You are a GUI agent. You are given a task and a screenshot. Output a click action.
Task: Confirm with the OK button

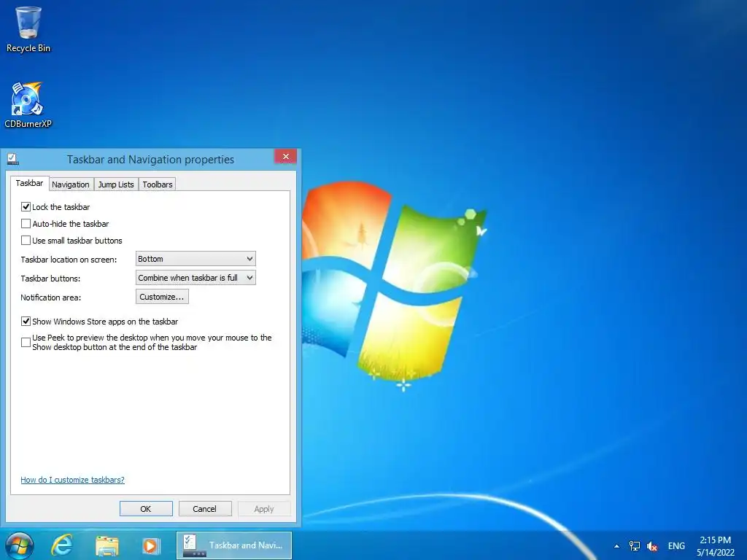click(146, 508)
